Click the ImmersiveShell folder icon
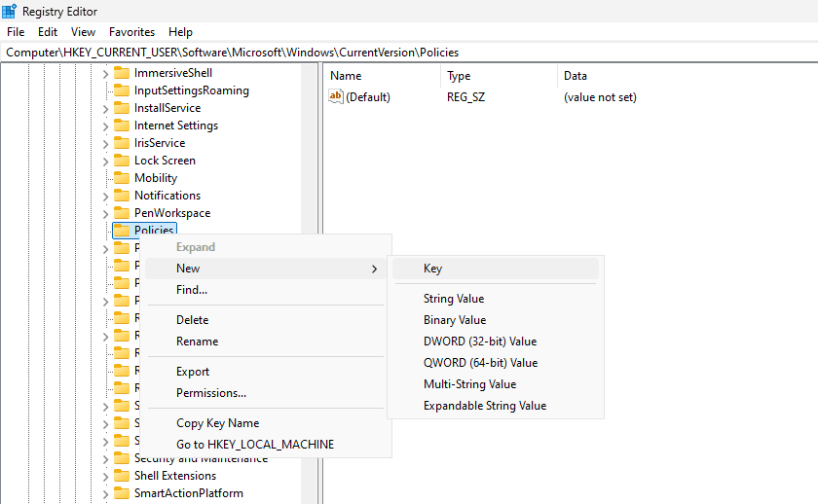Image resolution: width=818 pixels, height=504 pixels. pyautogui.click(x=122, y=73)
